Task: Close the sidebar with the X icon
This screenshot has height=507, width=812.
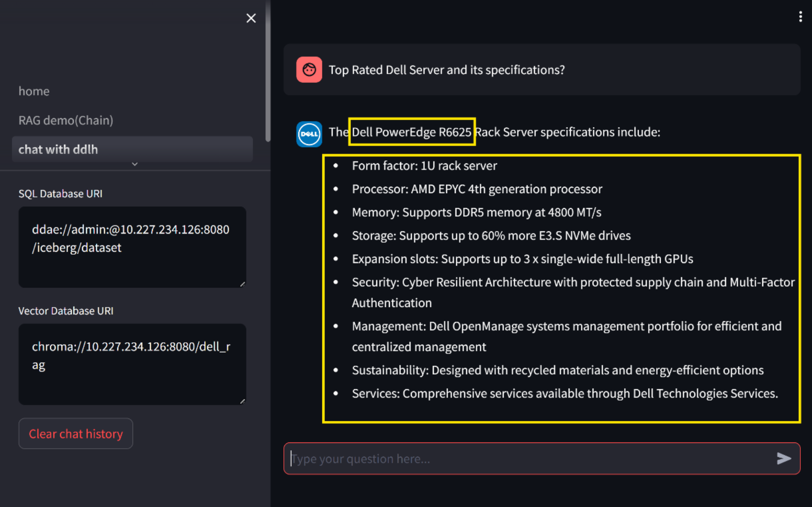Action: pos(251,18)
